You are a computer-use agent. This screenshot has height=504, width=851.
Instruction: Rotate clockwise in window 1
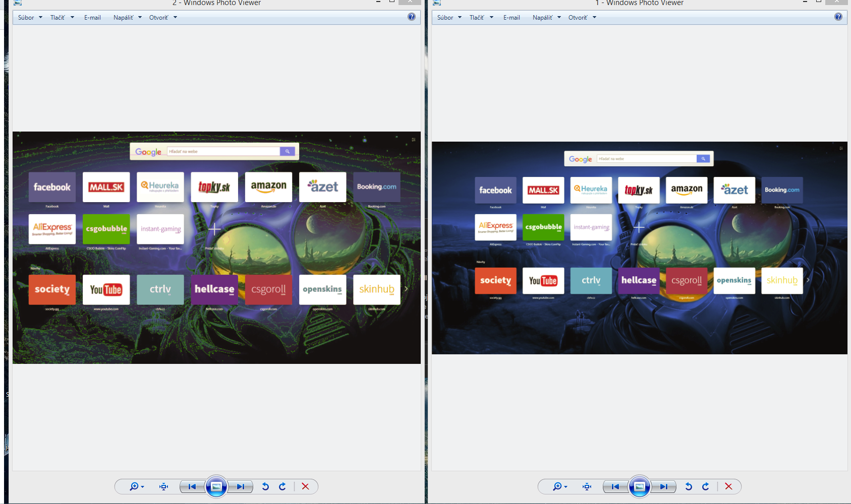706,486
